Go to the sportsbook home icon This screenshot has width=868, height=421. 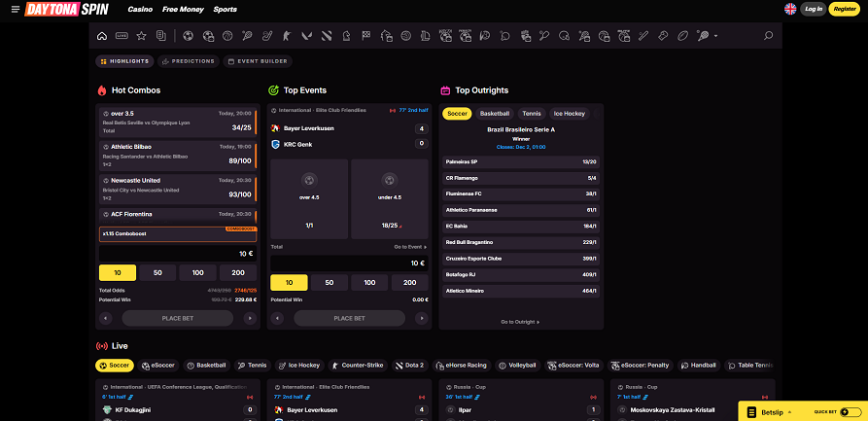point(102,36)
